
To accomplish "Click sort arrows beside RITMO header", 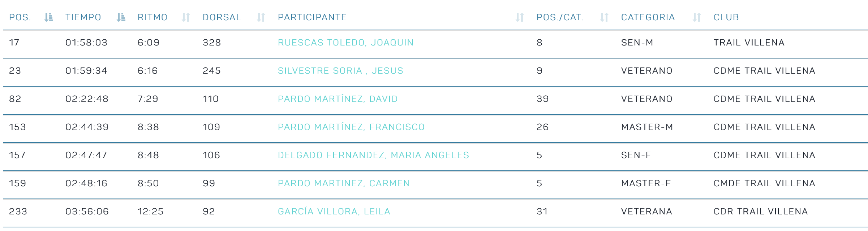I will click(186, 17).
